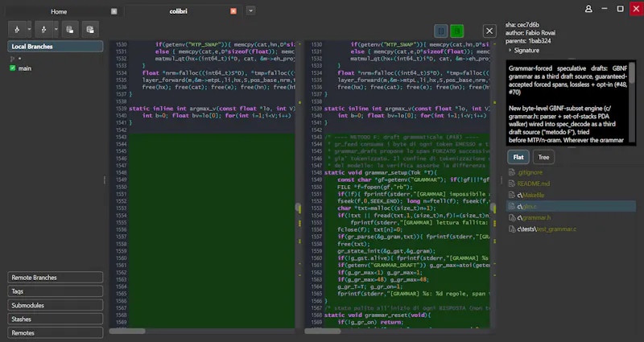Viewport: 644px width, 342px height.
Task: Open dropdown arrow beside first branch icon
Action: pyautogui.click(x=29, y=30)
